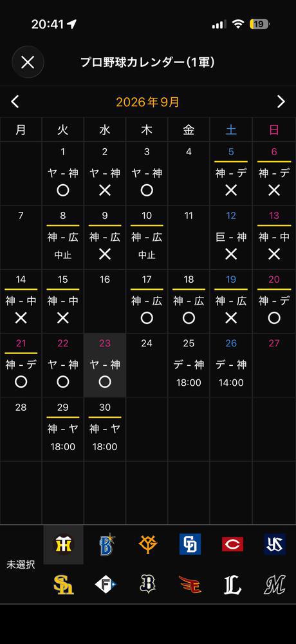Select the DeNA BayStars team logo
The height and width of the screenshot is (644, 296).
pyautogui.click(x=107, y=544)
